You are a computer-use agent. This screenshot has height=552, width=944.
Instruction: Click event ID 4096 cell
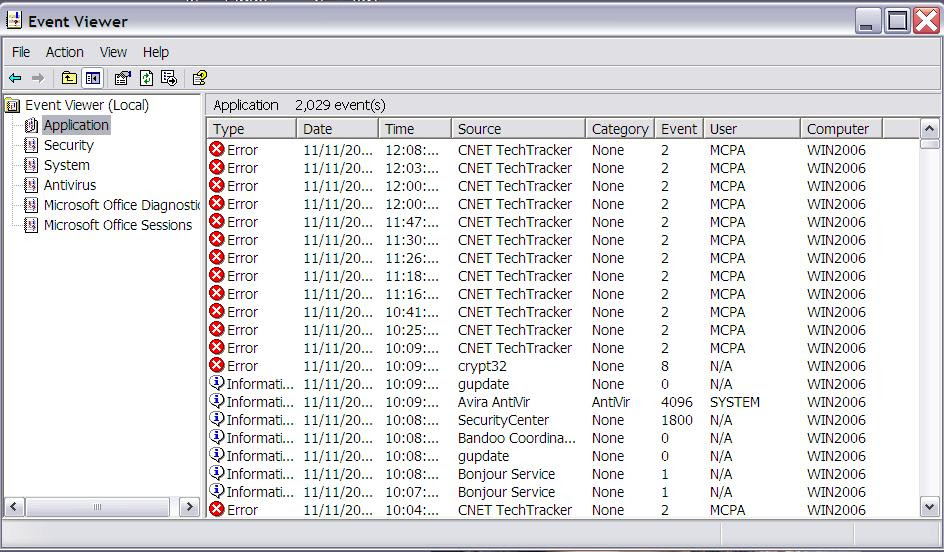[x=677, y=402]
